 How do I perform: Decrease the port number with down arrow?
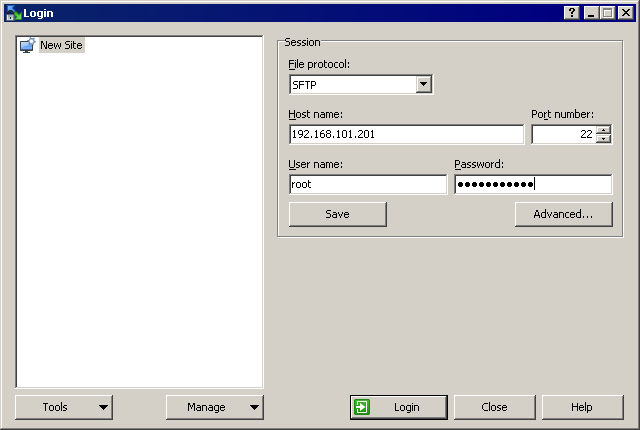[x=603, y=139]
